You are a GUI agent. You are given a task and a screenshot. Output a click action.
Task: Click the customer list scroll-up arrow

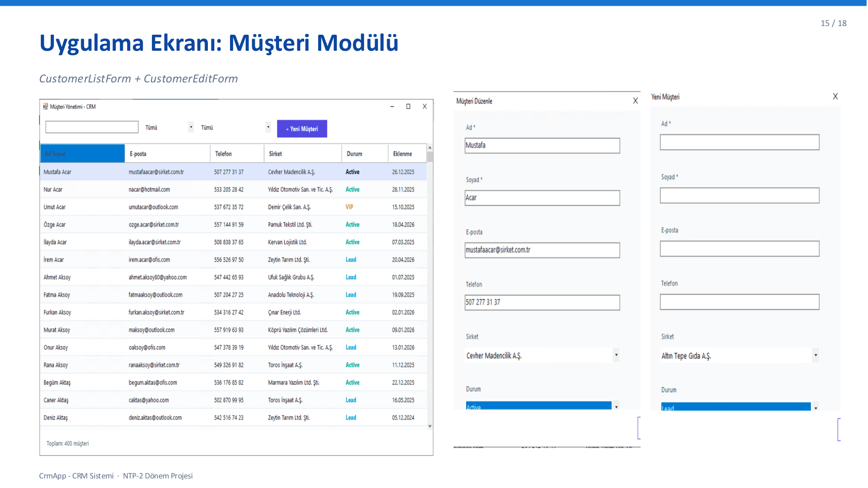tap(430, 148)
